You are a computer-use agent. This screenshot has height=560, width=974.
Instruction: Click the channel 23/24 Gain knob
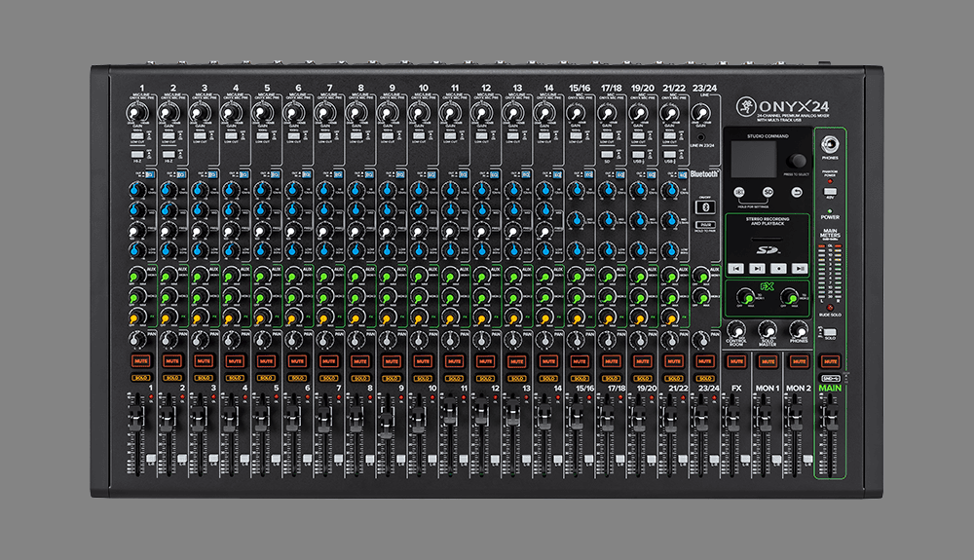(x=701, y=113)
